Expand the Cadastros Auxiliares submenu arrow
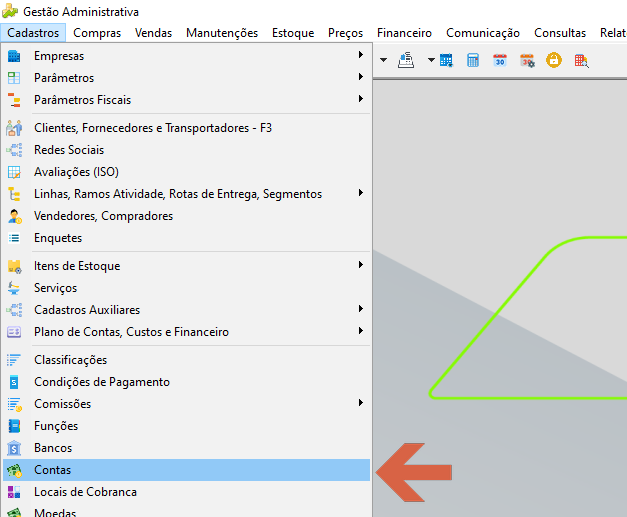 pos(361,309)
